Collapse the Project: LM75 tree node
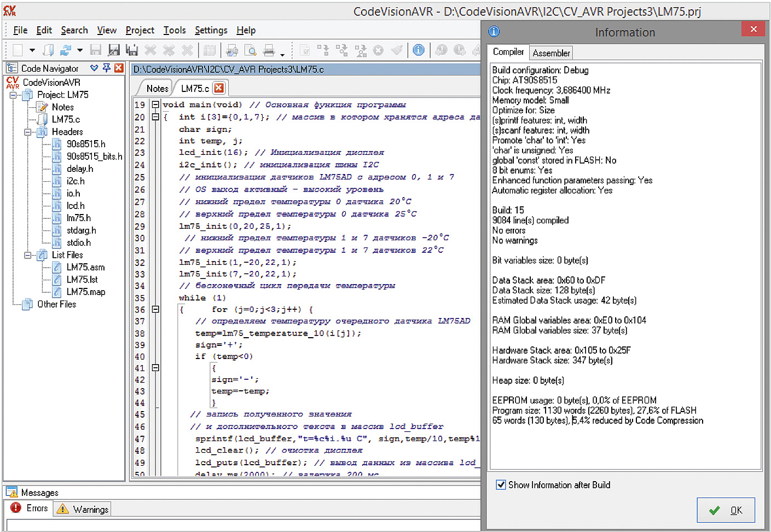 13,95
